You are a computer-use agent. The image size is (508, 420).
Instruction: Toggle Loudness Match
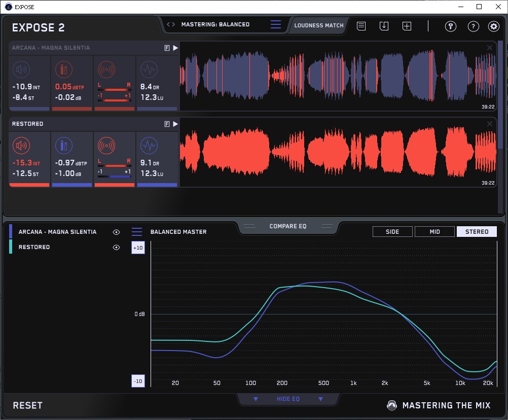[319, 25]
